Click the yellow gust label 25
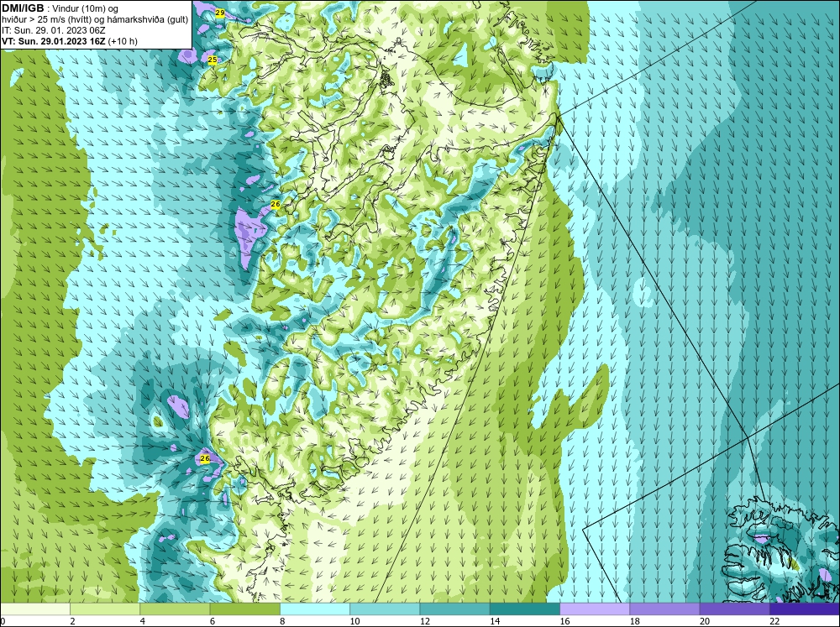840x627 pixels. (213, 60)
